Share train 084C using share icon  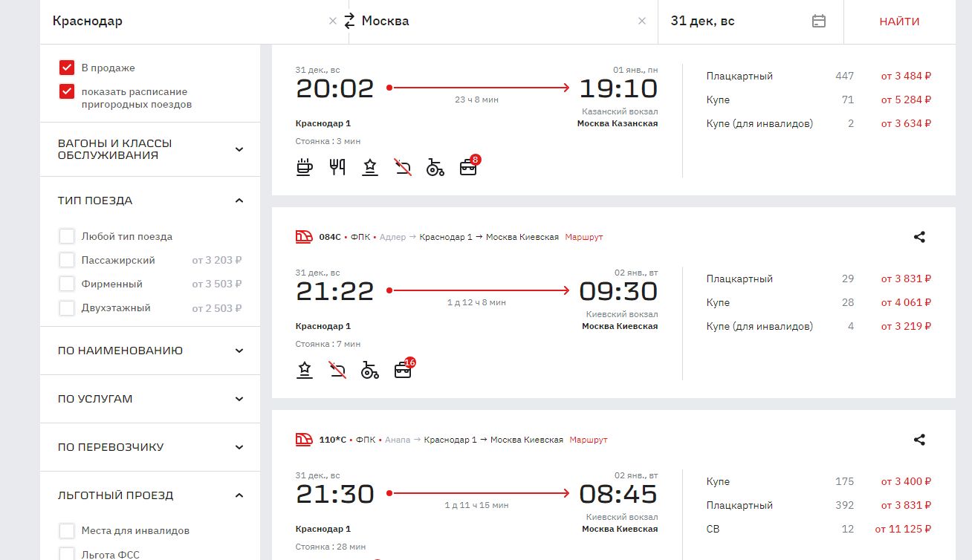tap(919, 237)
